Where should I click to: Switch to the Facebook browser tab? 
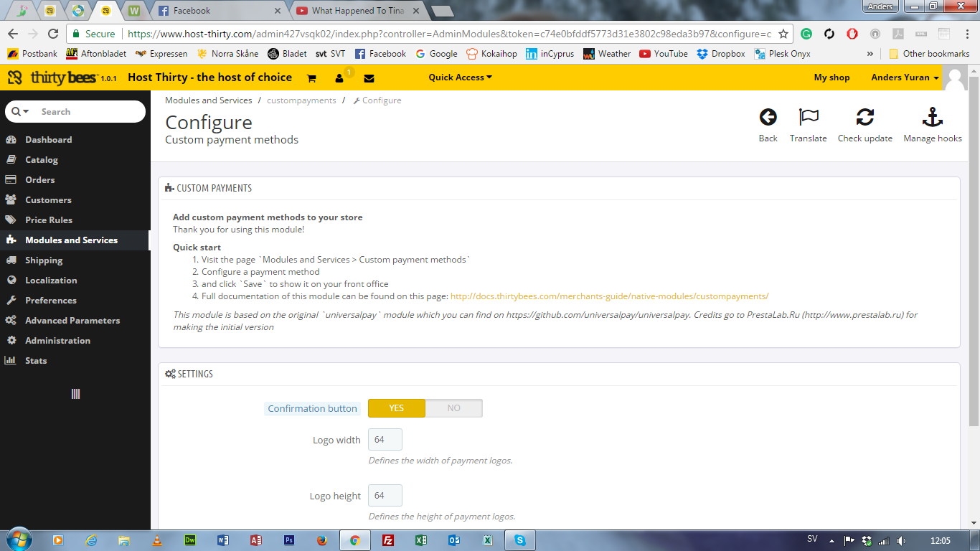pyautogui.click(x=215, y=11)
